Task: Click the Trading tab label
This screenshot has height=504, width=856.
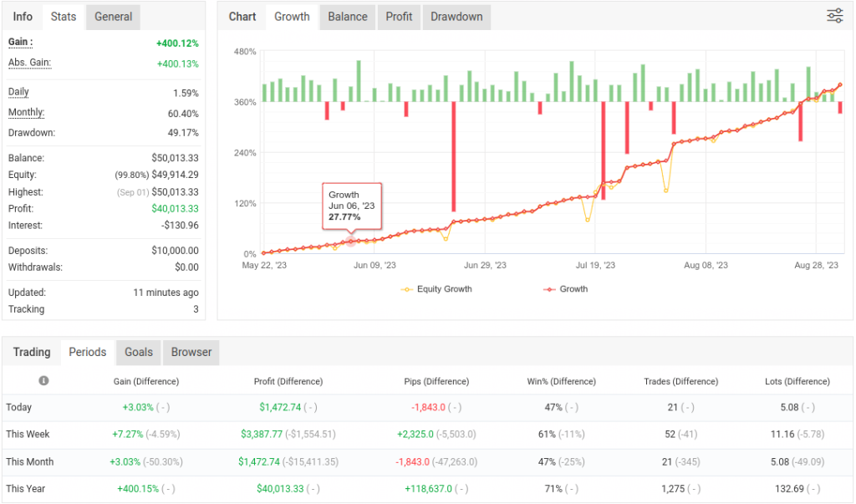Action: (x=32, y=352)
